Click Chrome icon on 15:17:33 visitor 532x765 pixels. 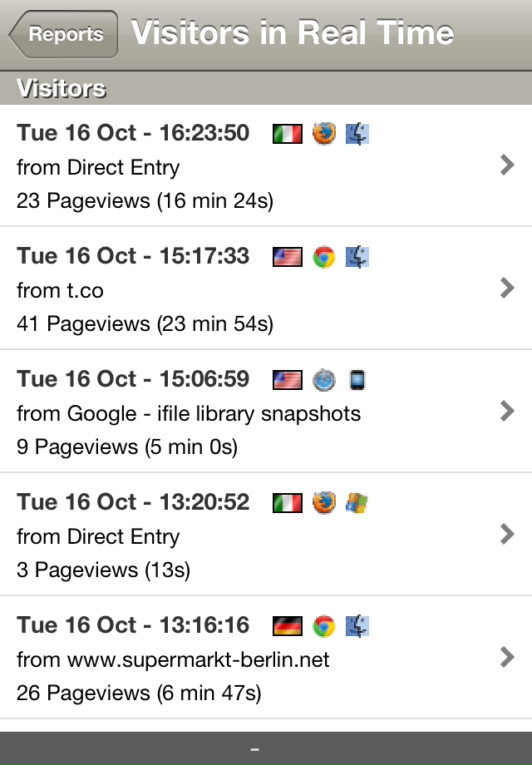(x=323, y=257)
